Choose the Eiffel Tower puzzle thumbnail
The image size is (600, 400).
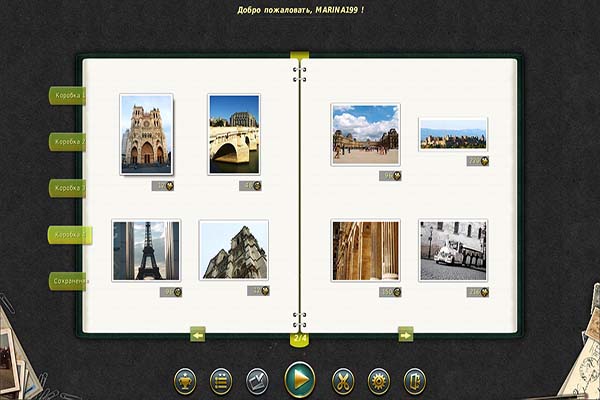pos(146,250)
